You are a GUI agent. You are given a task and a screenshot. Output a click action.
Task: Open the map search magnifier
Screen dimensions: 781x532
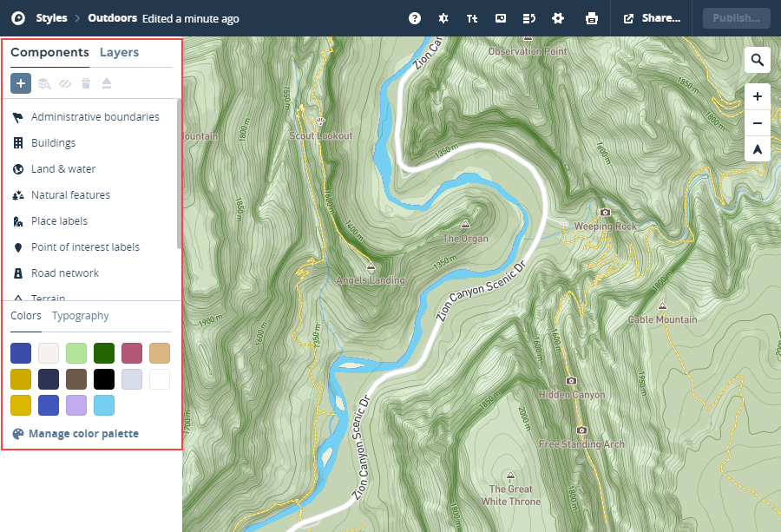click(x=757, y=60)
